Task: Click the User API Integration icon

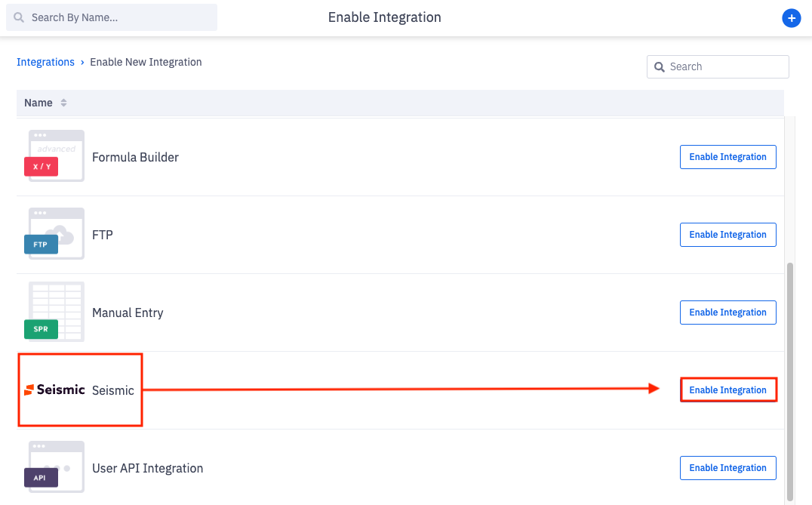Action: click(x=55, y=467)
